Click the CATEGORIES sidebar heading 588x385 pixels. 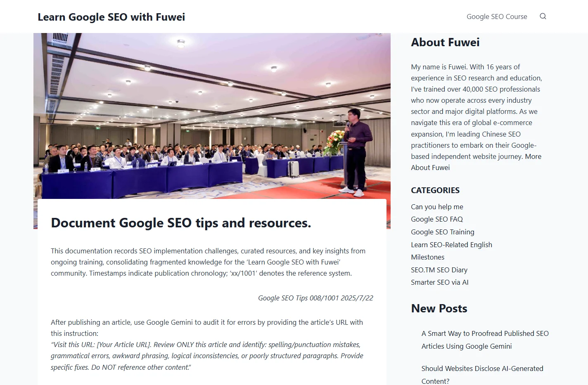435,190
